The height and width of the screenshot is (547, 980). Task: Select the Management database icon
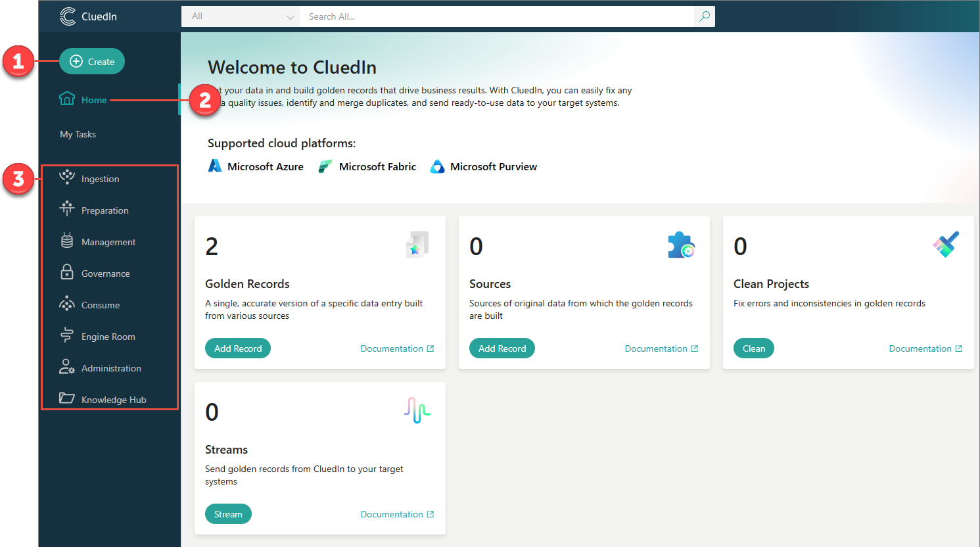click(x=67, y=241)
